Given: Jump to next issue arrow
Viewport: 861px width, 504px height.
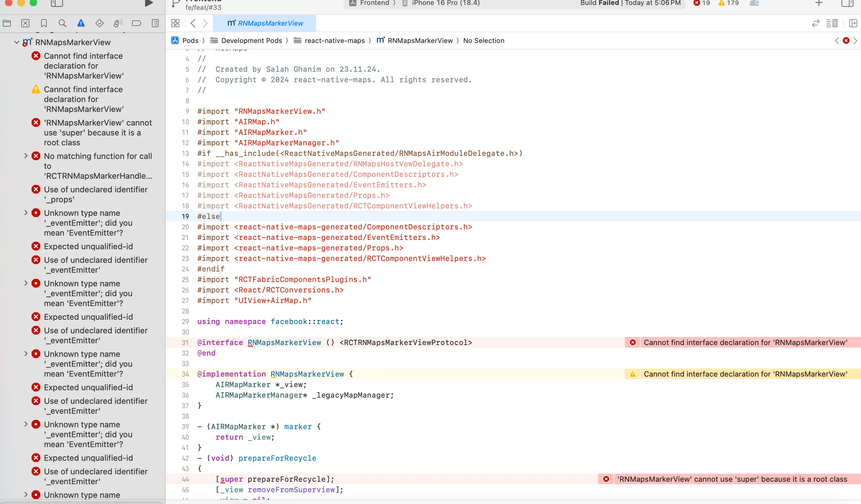Looking at the screenshot, I should pos(855,41).
